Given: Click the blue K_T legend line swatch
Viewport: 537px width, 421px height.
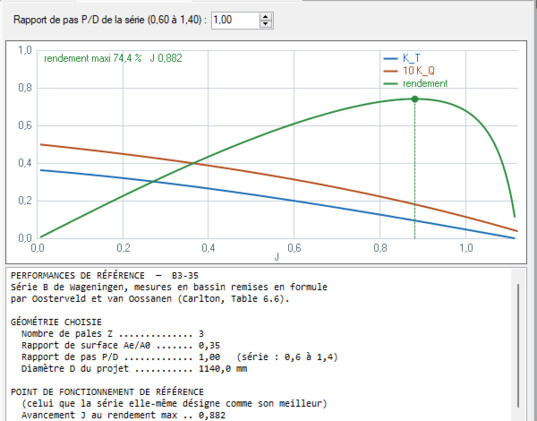Looking at the screenshot, I should 391,59.
